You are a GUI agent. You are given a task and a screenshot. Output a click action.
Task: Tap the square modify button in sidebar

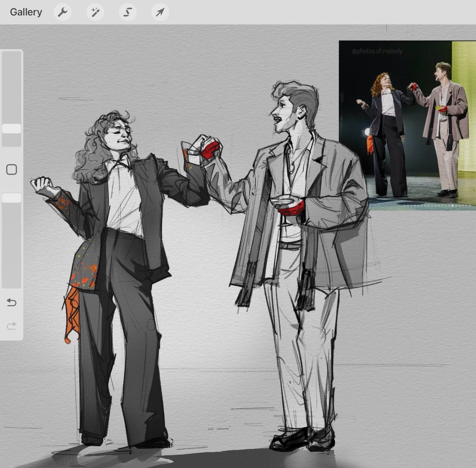coord(12,170)
